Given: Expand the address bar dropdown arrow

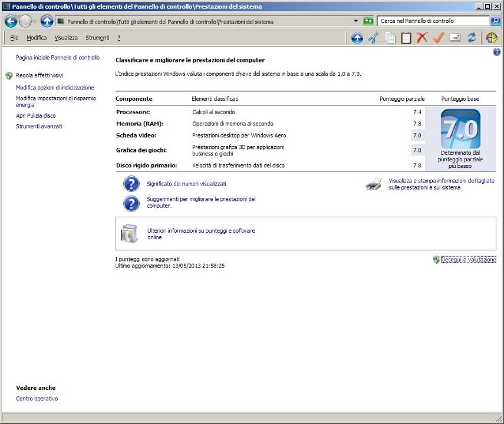Looking at the screenshot, I should [x=356, y=21].
